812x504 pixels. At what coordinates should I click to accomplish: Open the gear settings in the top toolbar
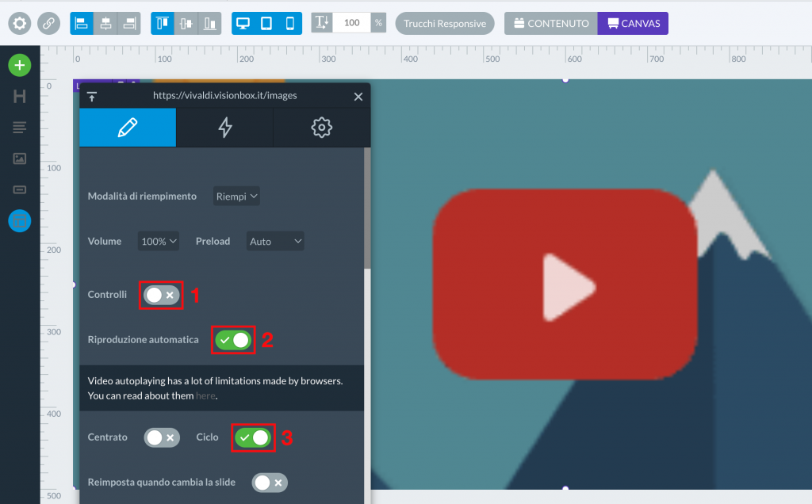pyautogui.click(x=19, y=24)
